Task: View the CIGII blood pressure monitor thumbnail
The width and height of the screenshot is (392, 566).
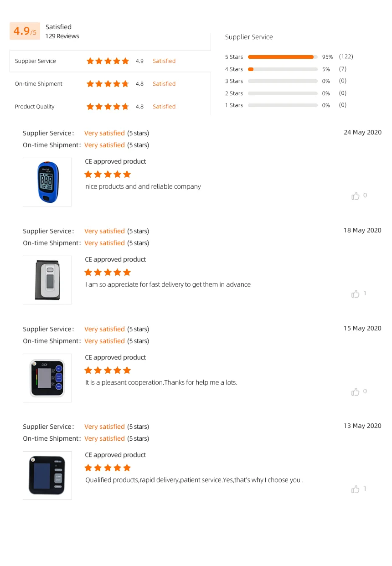Action: (47, 378)
